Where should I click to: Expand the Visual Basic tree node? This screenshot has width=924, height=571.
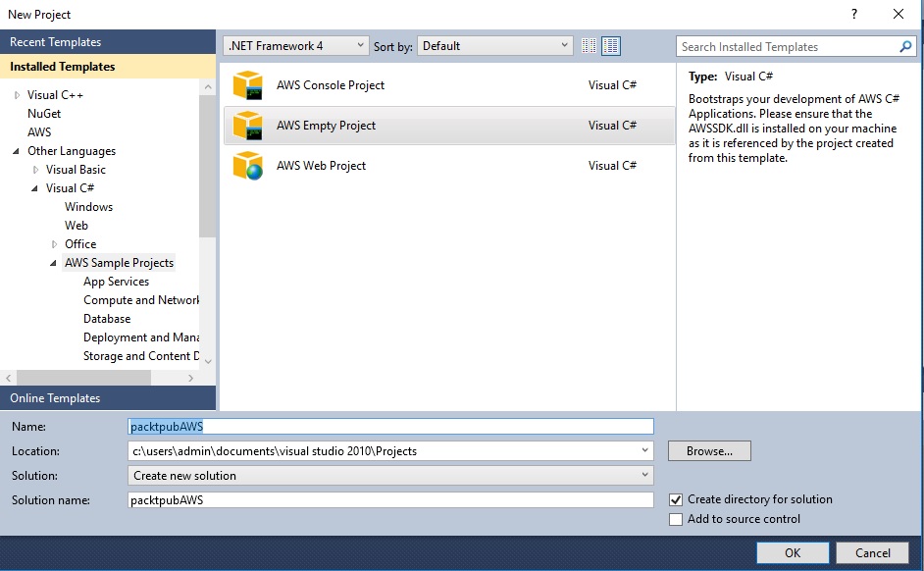(36, 170)
